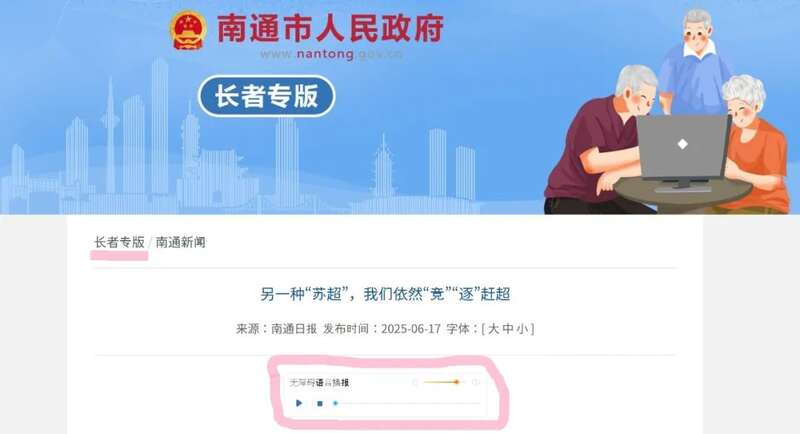800x434 pixels.
Task: Click the national emblem logo
Action: pyautogui.click(x=189, y=30)
